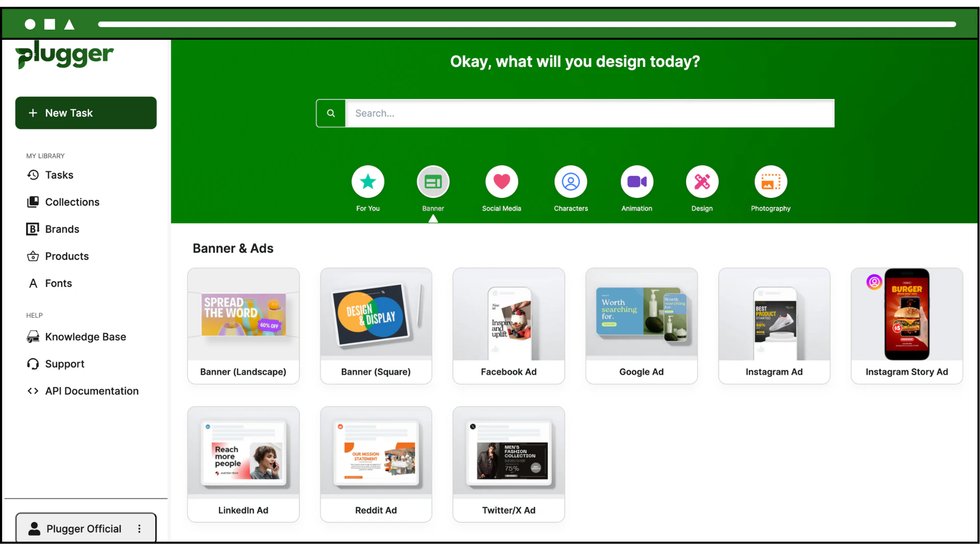
Task: Go to Collections in sidebar
Action: (72, 202)
